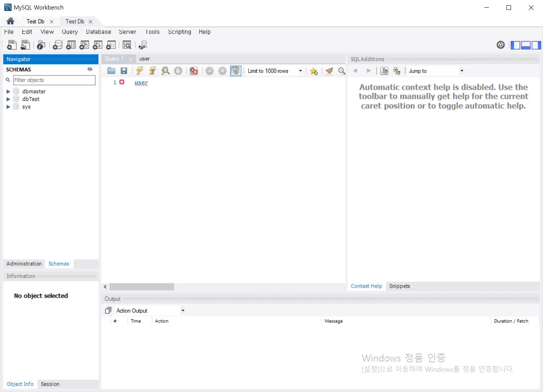Save the script to a file

point(124,71)
